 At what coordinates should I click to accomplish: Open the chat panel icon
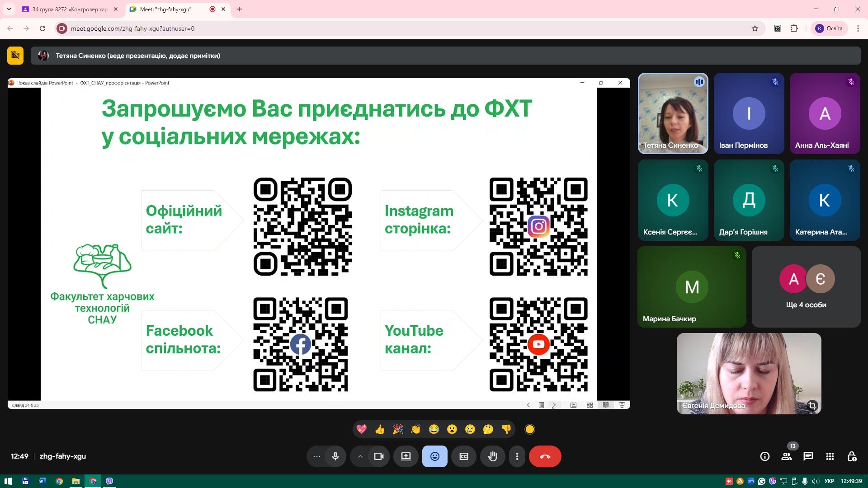[x=808, y=456]
